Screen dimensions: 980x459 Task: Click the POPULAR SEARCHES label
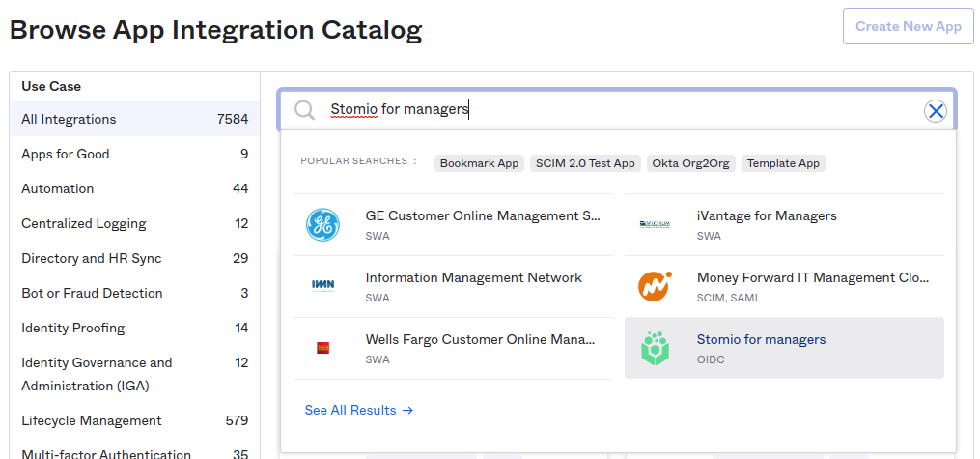coord(358,161)
